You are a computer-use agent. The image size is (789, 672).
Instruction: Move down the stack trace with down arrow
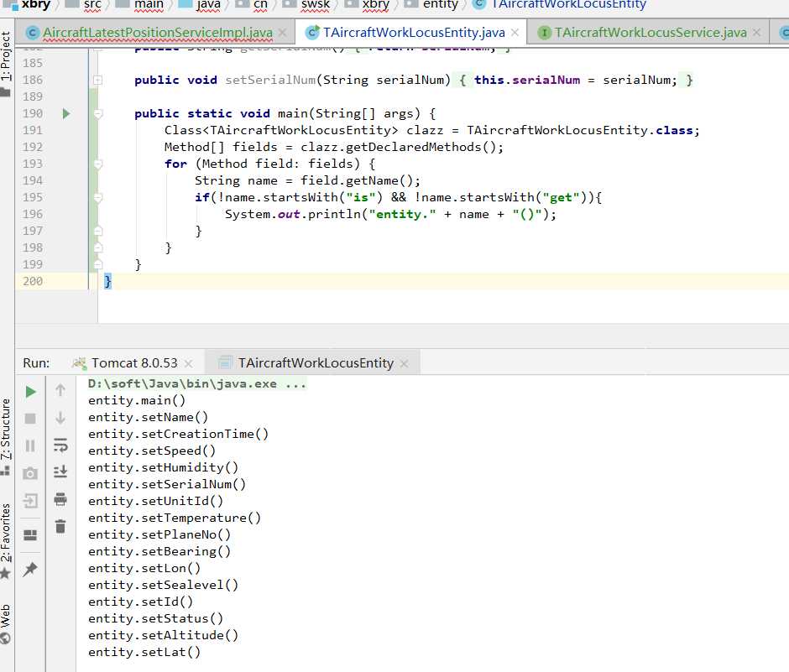click(x=60, y=418)
